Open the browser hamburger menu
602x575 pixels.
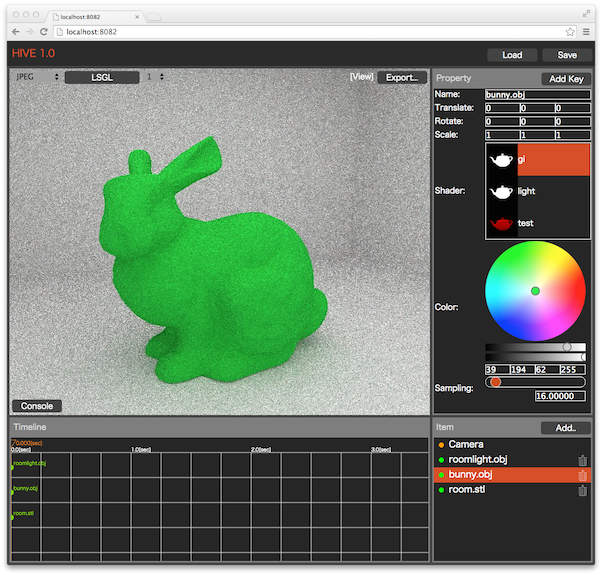click(x=586, y=32)
